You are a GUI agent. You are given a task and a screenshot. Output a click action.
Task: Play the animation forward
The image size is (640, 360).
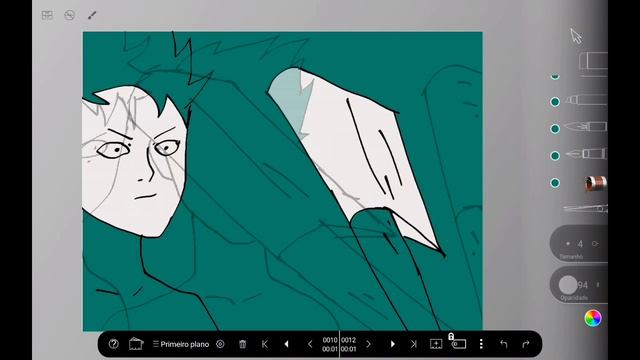pyautogui.click(x=393, y=344)
